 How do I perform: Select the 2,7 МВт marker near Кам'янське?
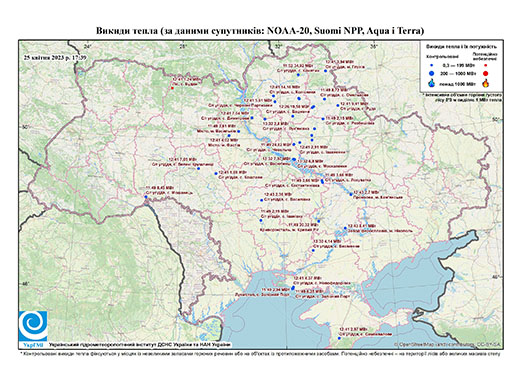pyautogui.click(x=351, y=194)
